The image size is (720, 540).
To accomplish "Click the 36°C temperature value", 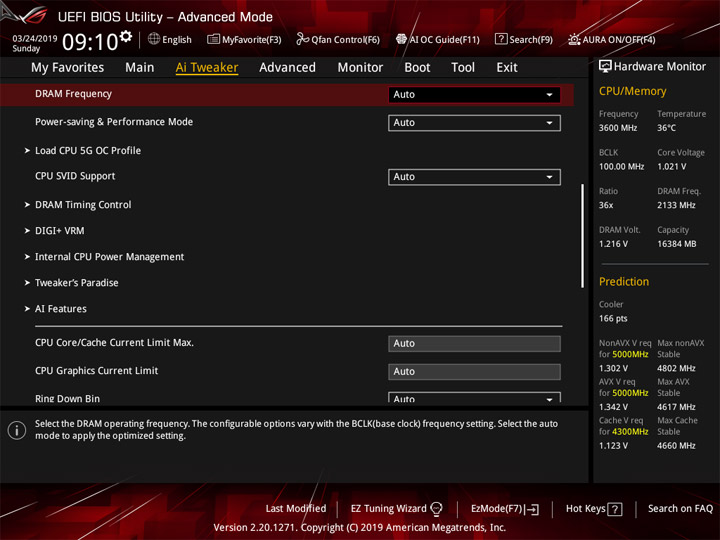I will (666, 128).
